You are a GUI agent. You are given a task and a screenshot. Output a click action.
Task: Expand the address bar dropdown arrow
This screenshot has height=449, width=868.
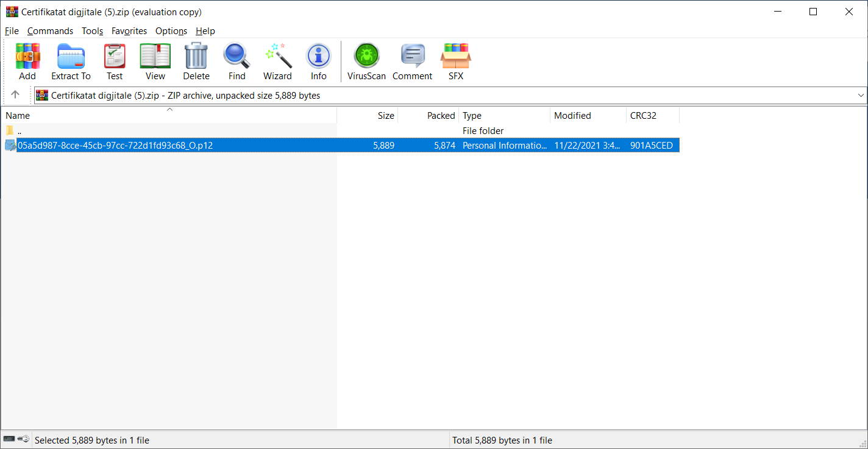click(861, 95)
